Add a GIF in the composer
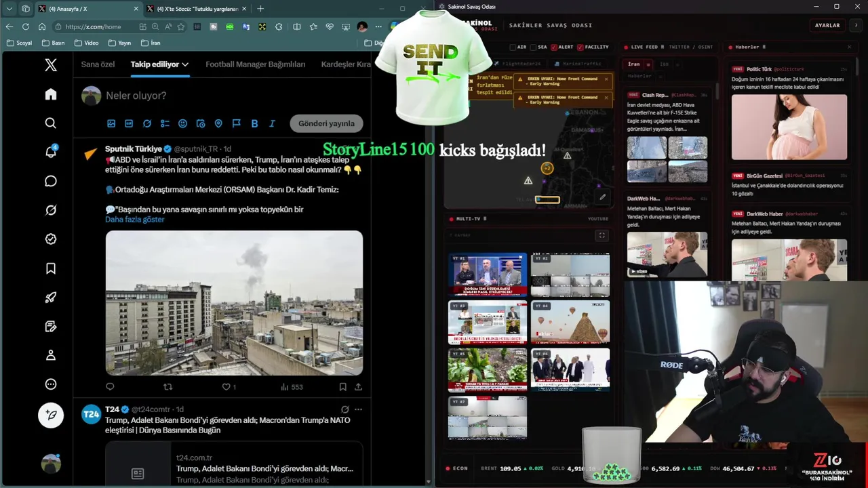This screenshot has width=868, height=488. tap(129, 123)
